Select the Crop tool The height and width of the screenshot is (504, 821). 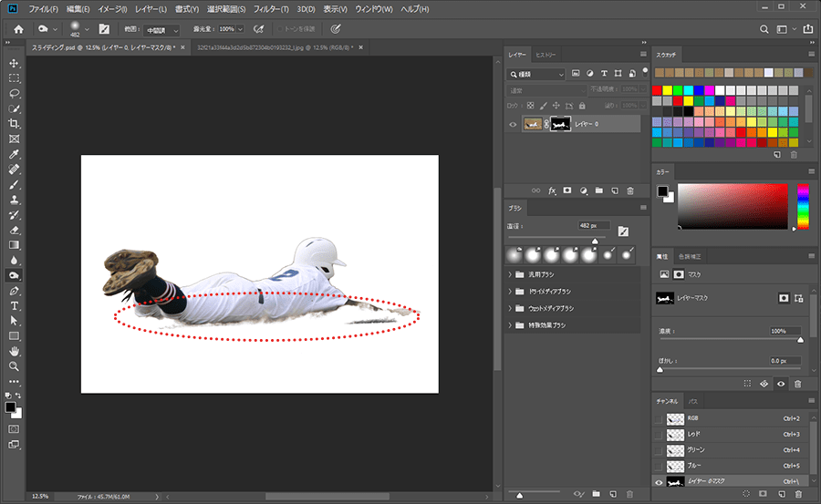tap(14, 124)
